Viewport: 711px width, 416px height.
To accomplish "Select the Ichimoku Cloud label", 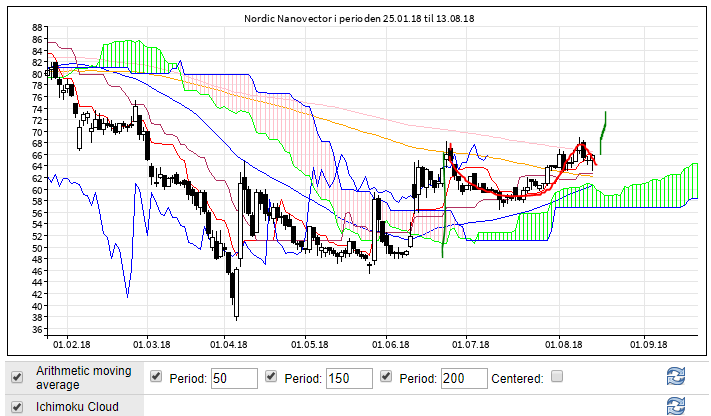I will (77, 406).
